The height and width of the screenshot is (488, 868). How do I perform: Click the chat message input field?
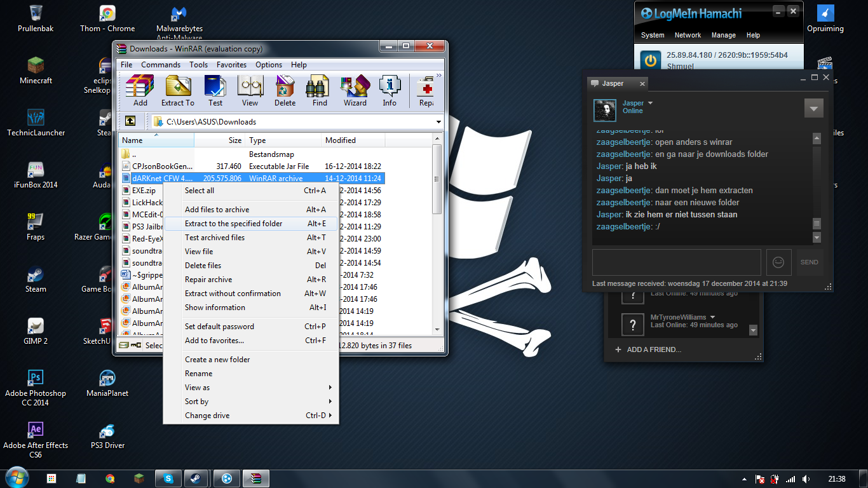[676, 262]
